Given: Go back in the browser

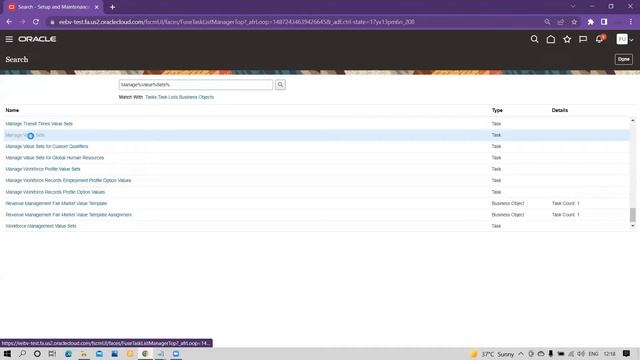Looking at the screenshot, I should (x=9, y=22).
